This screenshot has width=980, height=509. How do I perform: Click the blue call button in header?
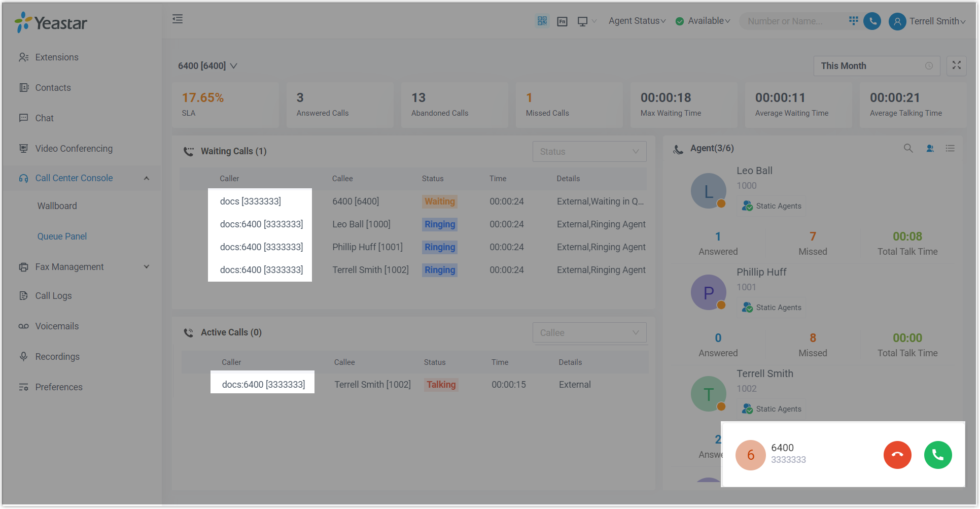point(872,21)
